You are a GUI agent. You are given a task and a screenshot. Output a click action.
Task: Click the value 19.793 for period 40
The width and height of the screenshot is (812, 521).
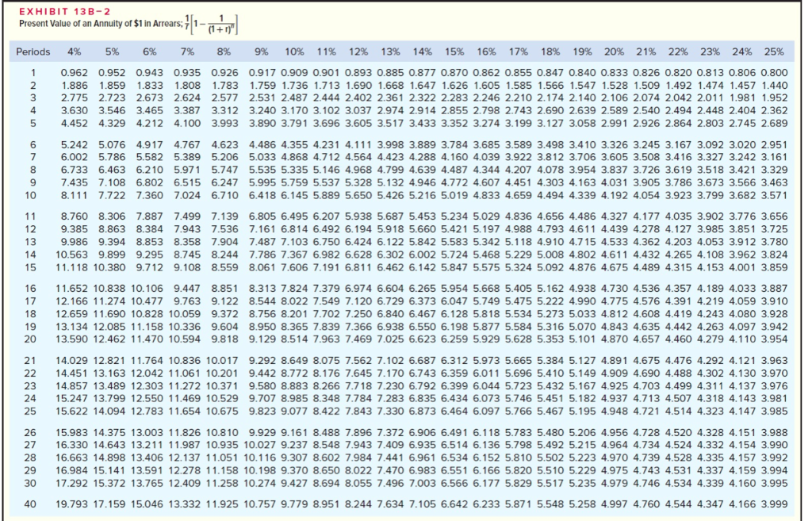pos(73,505)
